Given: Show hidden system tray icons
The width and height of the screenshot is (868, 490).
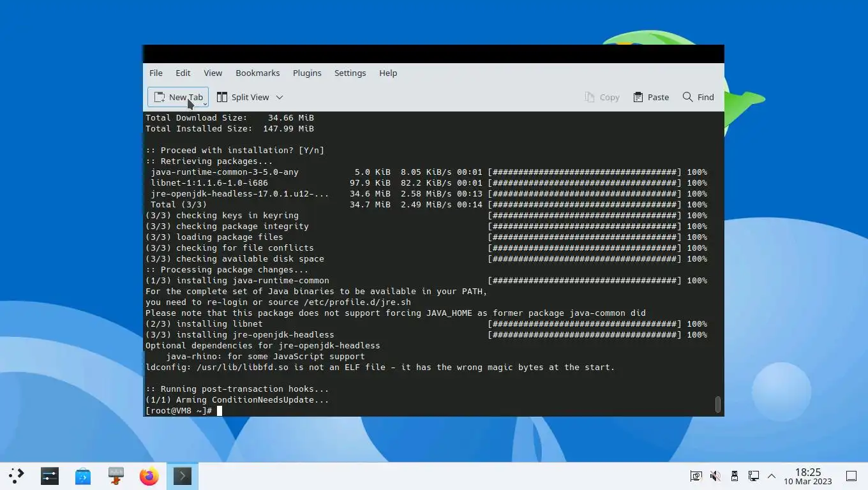Looking at the screenshot, I should pyautogui.click(x=772, y=476).
